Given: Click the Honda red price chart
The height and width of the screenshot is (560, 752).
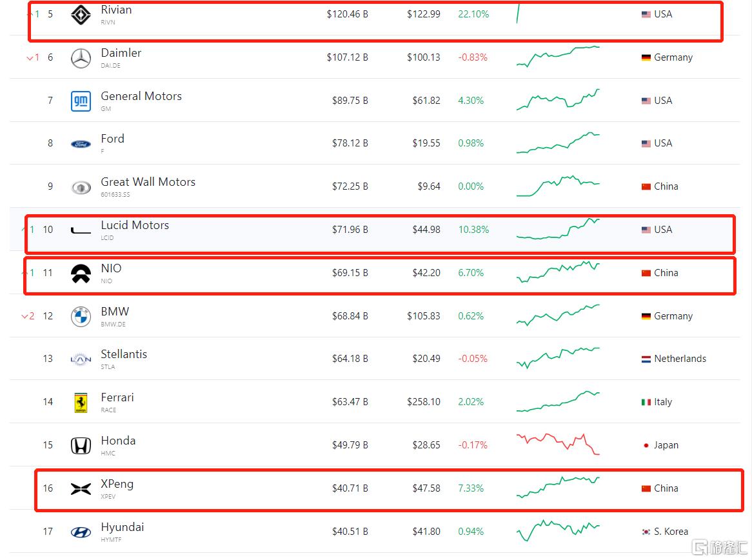Looking at the screenshot, I should tap(558, 444).
